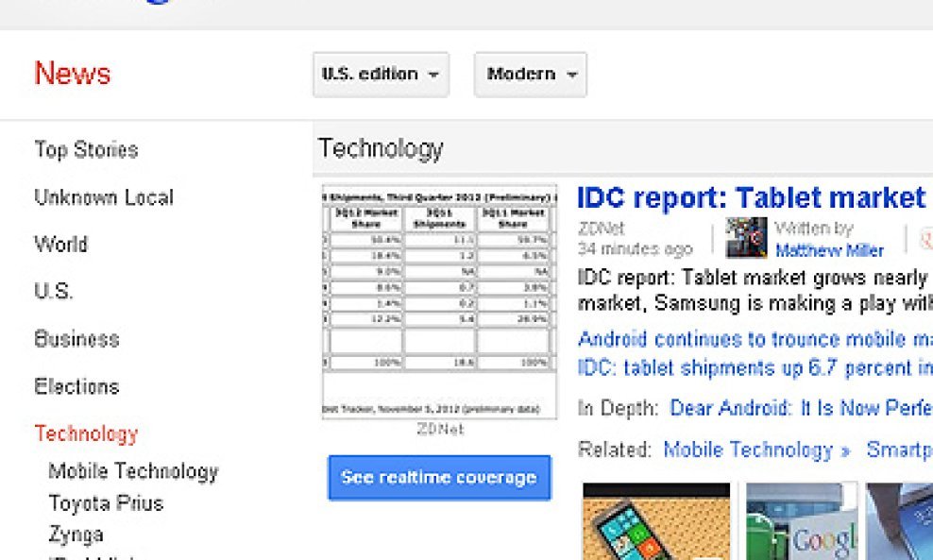Select Unknown Local section

(104, 197)
